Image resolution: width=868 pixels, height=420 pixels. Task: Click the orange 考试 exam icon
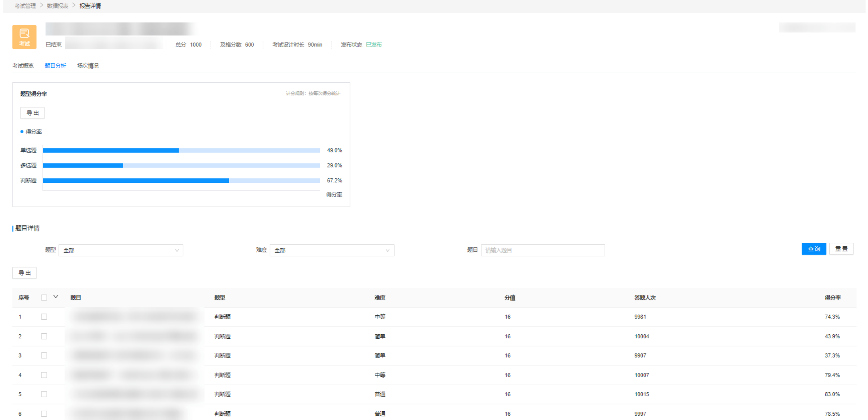24,37
